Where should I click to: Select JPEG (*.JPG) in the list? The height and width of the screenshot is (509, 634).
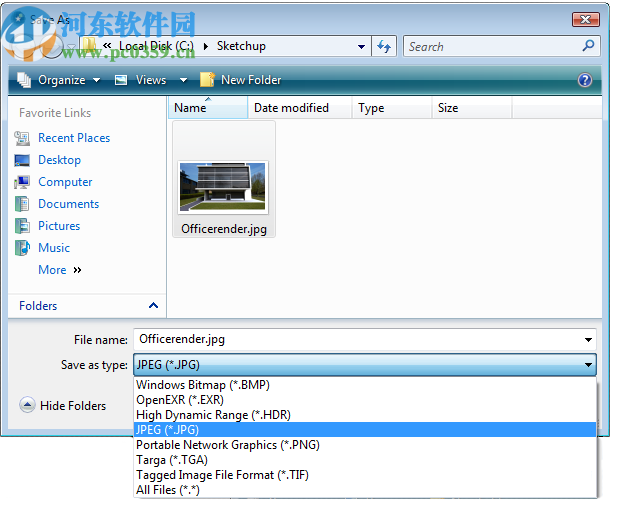(x=365, y=430)
